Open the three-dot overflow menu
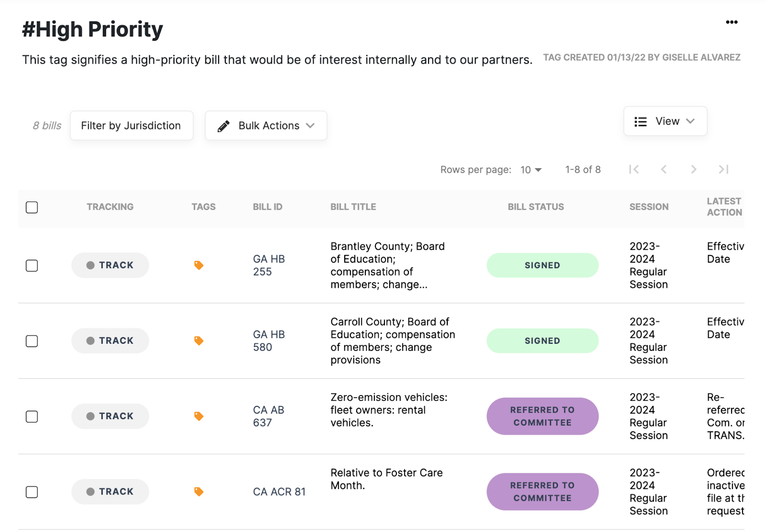The width and height of the screenshot is (767, 532). 732,22
